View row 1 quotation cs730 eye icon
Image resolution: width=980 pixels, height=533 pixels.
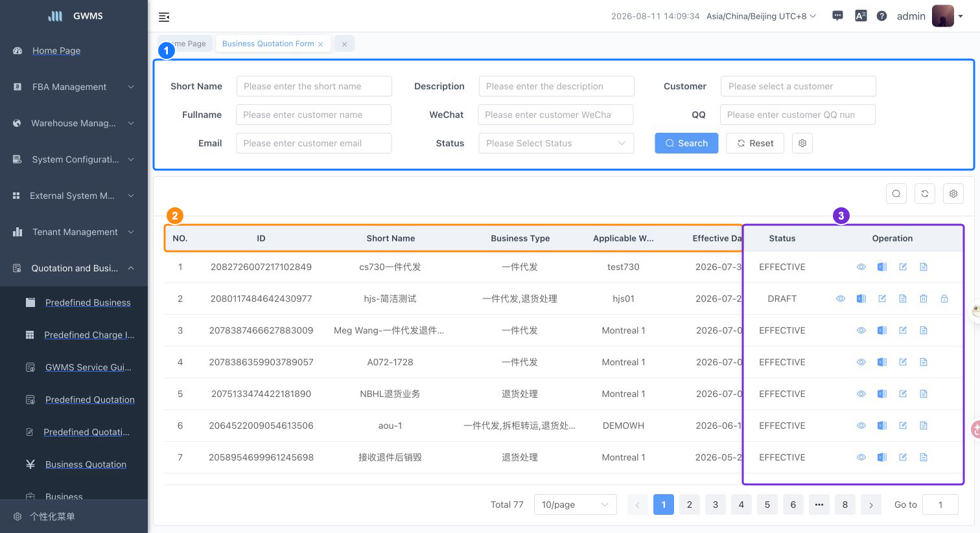click(861, 267)
